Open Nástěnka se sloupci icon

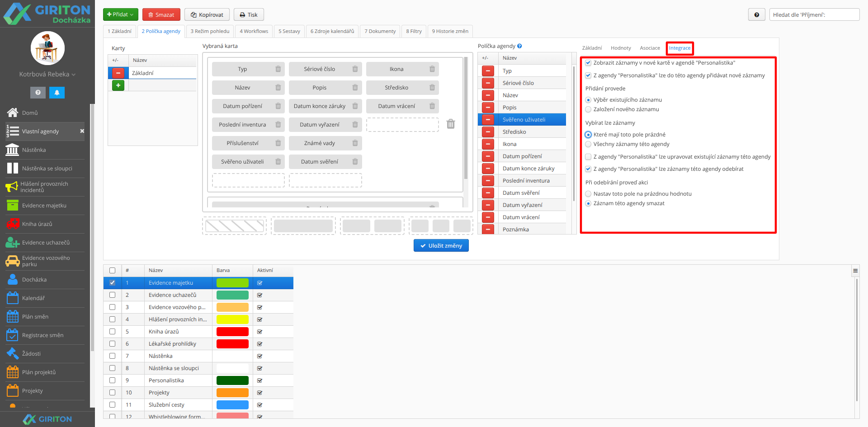tap(12, 168)
